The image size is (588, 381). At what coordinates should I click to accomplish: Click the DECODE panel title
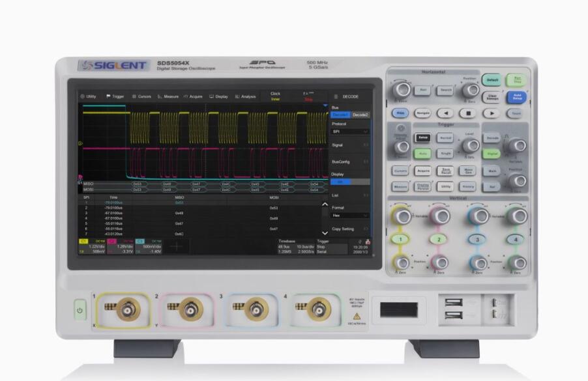click(x=351, y=96)
